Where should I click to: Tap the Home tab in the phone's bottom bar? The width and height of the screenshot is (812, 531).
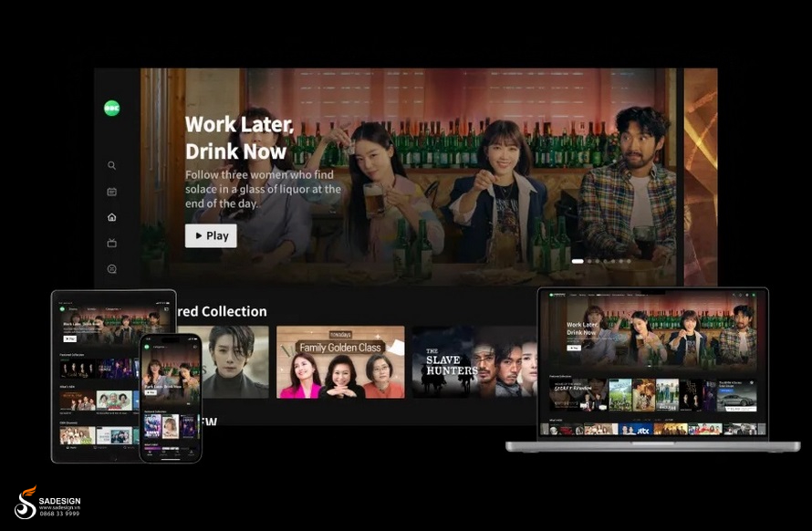click(151, 453)
